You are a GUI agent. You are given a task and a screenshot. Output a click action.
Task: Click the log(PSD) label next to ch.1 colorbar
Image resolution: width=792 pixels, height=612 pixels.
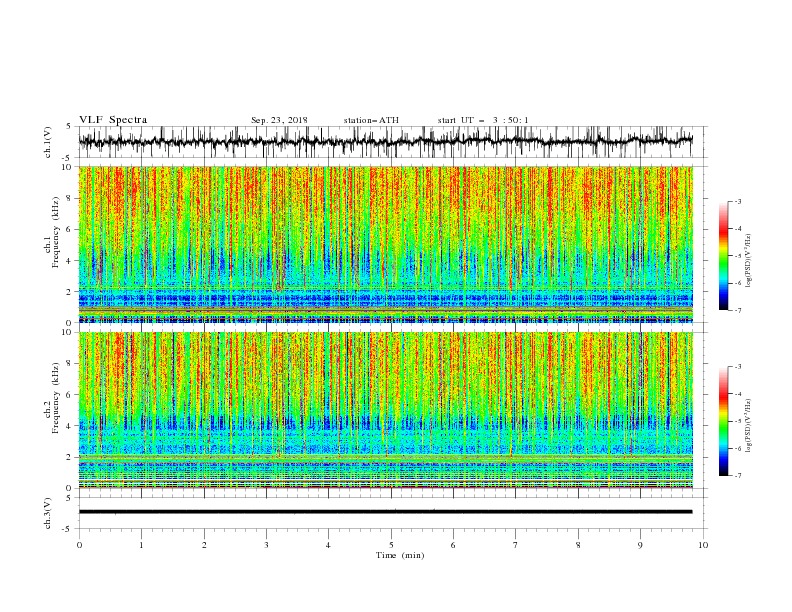click(x=748, y=261)
